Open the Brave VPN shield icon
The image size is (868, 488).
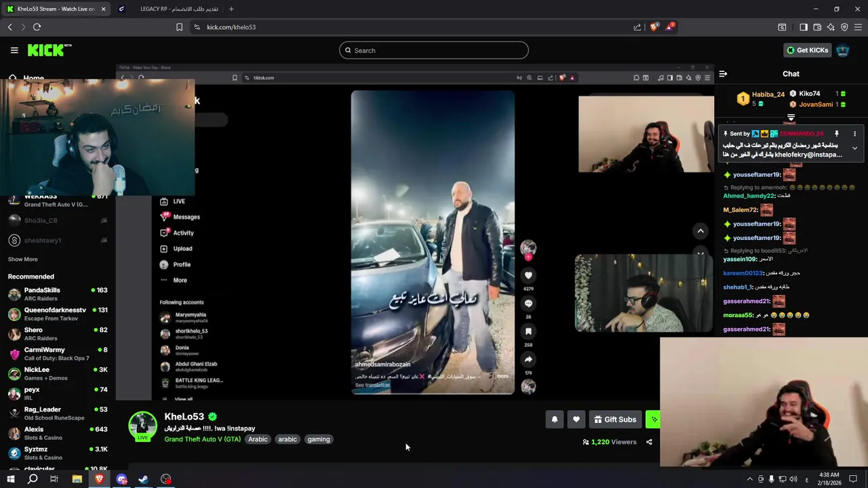click(844, 27)
